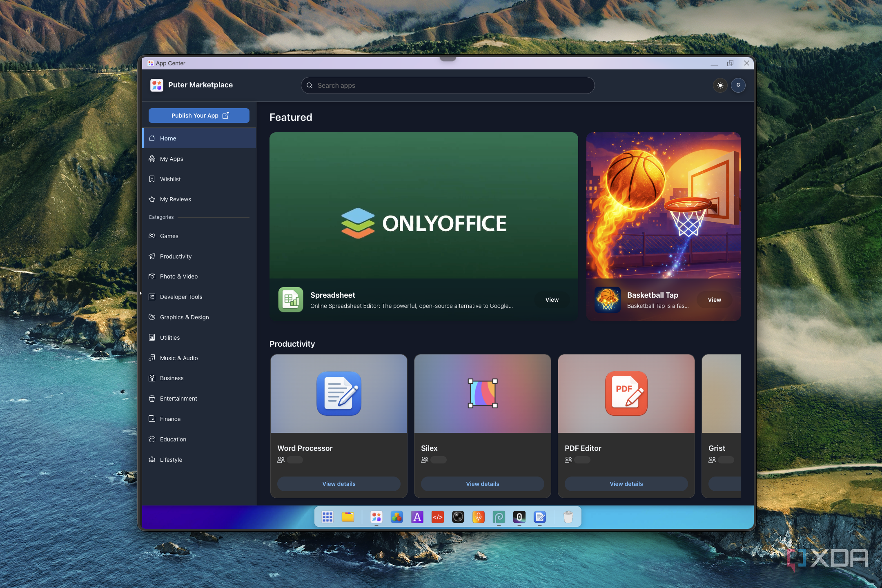882x588 pixels.
Task: Open the red code editor dock icon
Action: click(x=438, y=517)
